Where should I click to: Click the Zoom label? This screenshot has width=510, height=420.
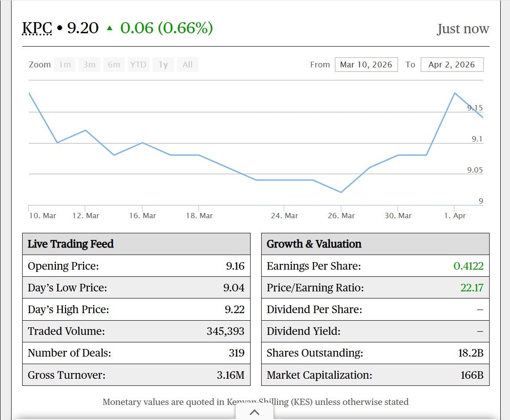coord(39,64)
